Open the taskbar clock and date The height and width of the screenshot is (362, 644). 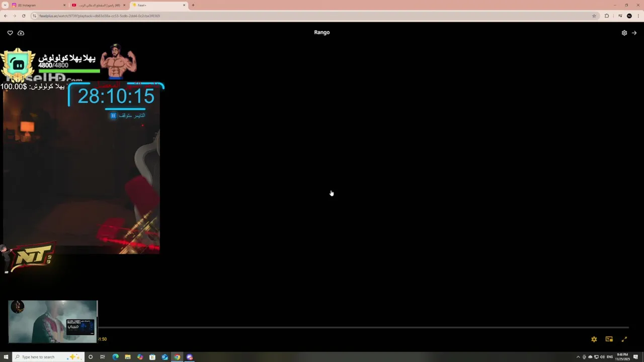tap(622, 357)
